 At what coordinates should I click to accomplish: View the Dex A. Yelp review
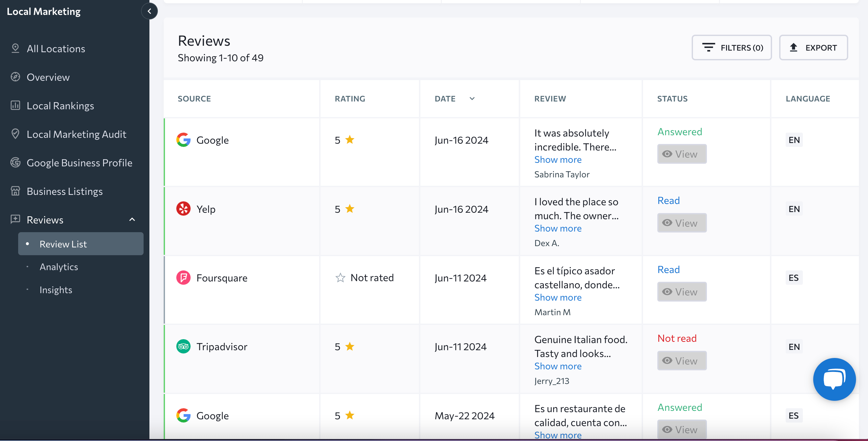[x=682, y=223]
